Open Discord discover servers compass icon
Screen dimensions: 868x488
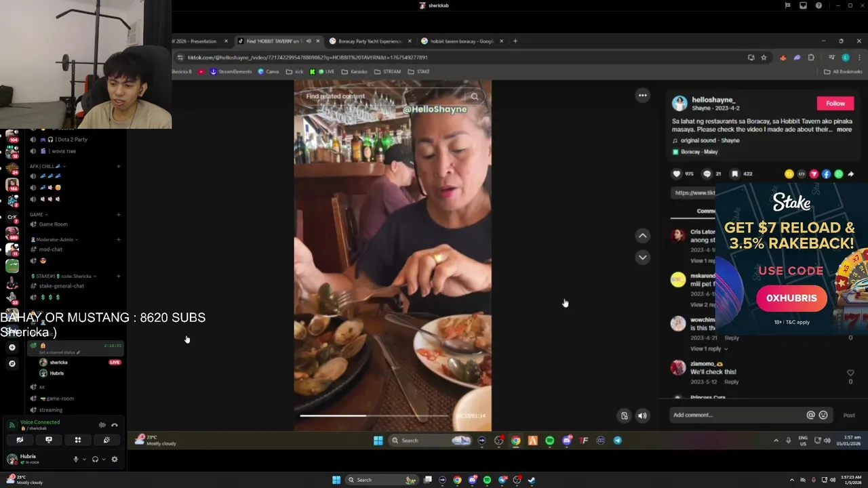12,363
